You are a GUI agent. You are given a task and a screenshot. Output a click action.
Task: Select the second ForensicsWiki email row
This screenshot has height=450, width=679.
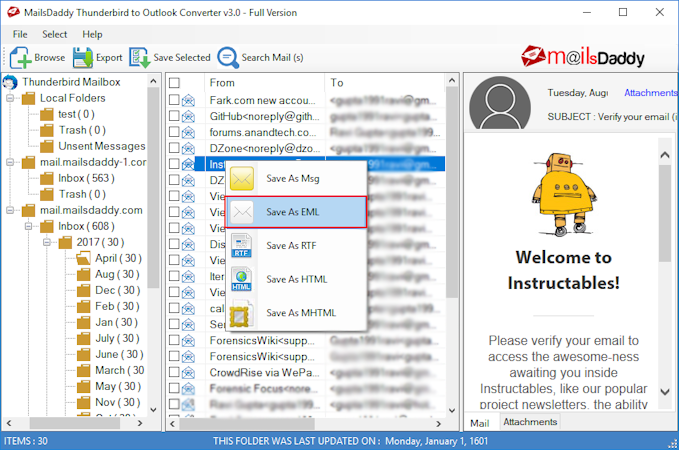coord(305,356)
